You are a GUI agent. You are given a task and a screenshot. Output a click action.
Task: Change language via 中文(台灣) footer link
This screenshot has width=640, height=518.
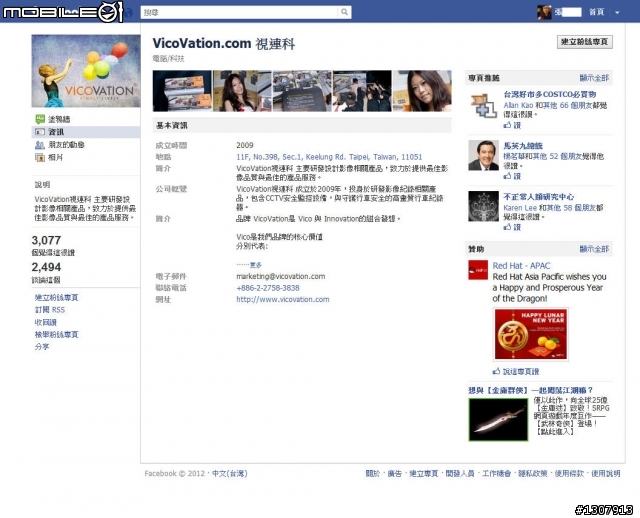coord(229,474)
